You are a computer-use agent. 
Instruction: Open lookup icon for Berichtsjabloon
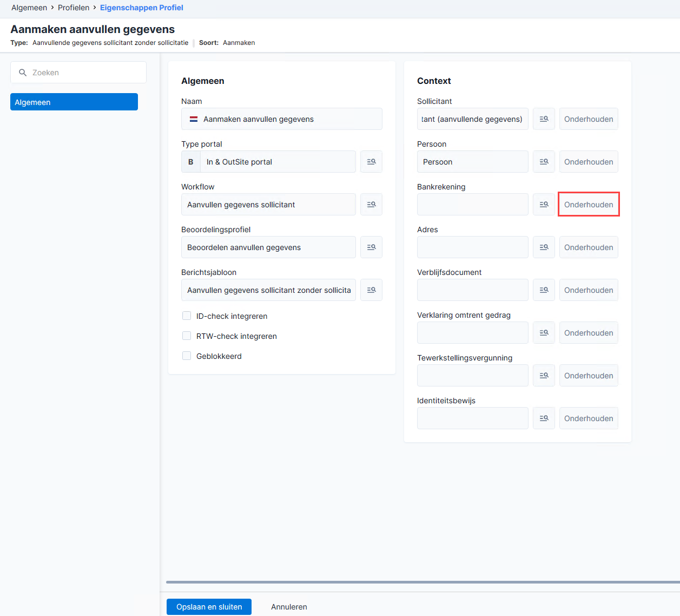[x=371, y=290]
